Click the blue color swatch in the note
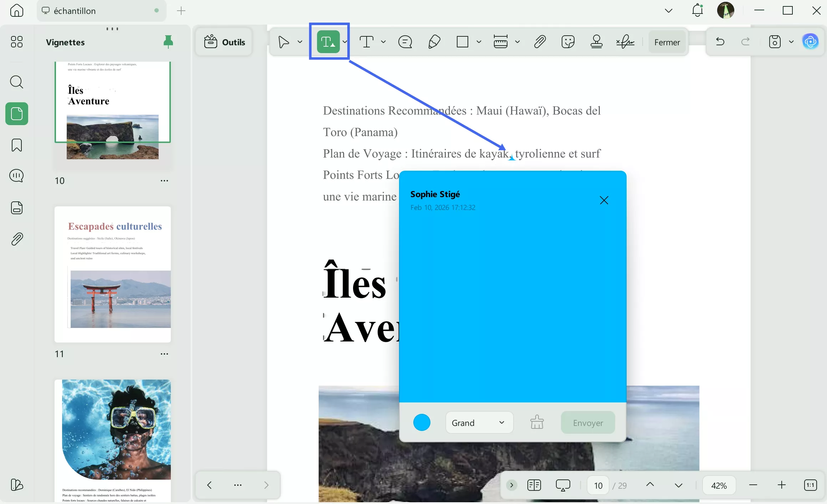 (422, 422)
